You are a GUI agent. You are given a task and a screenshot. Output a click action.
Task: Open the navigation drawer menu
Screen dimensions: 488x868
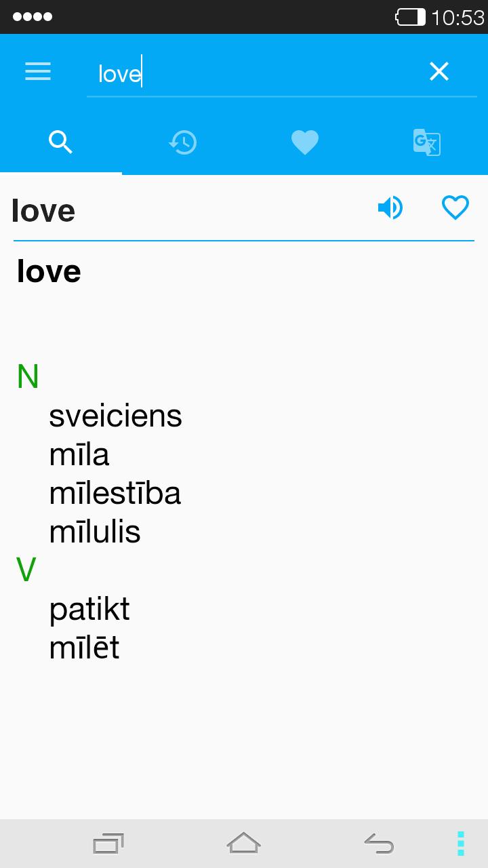coord(37,71)
